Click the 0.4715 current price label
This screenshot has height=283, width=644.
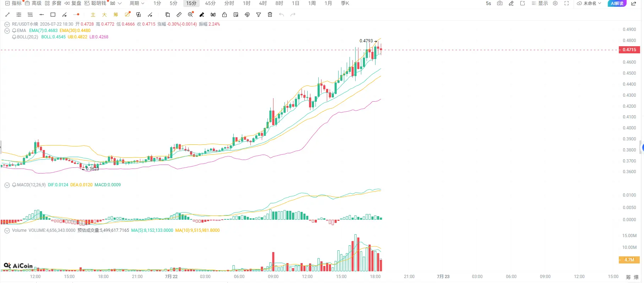point(629,50)
